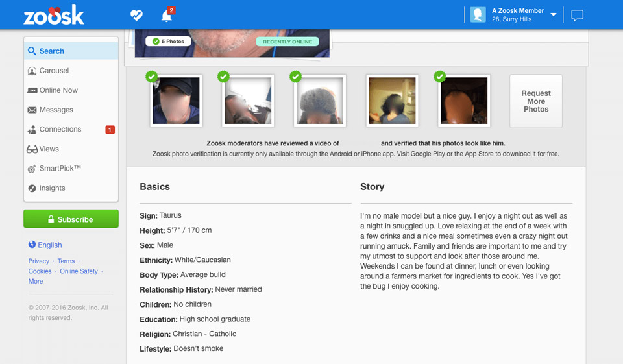Select Search in the sidebar menu
Screen dimensions: 623x364
[51, 51]
